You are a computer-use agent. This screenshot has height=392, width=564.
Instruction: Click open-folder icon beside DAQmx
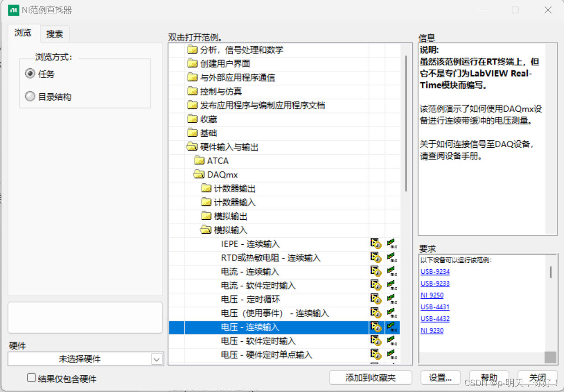coord(199,175)
